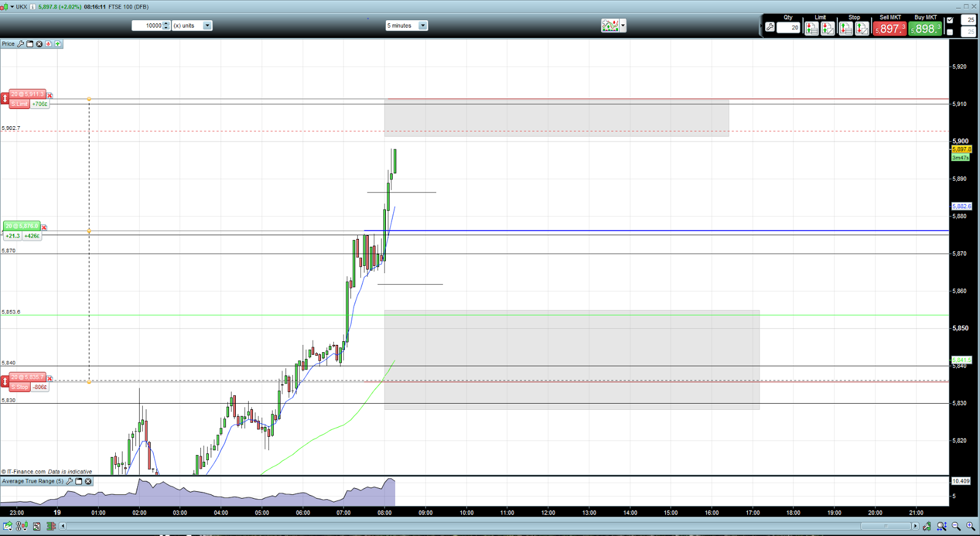Click Price panel green up-arrow icon

pos(58,44)
